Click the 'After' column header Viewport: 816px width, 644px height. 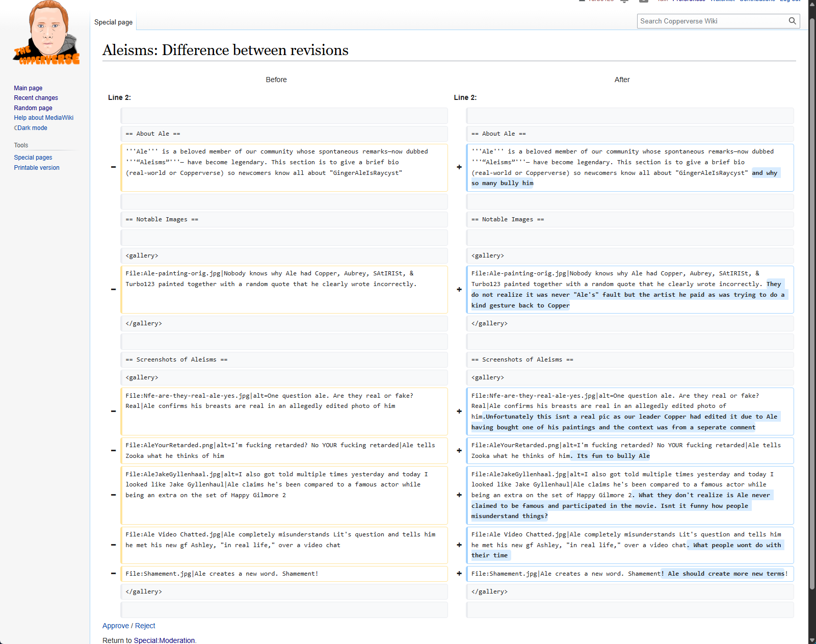(622, 80)
